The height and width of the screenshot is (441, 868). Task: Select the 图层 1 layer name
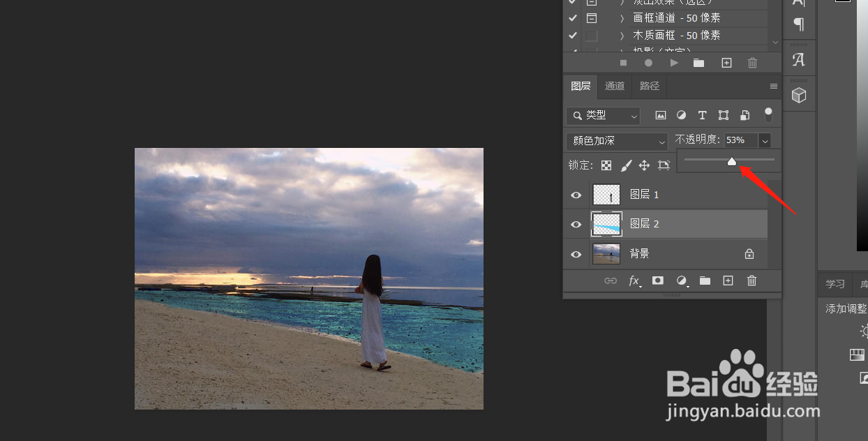[645, 195]
